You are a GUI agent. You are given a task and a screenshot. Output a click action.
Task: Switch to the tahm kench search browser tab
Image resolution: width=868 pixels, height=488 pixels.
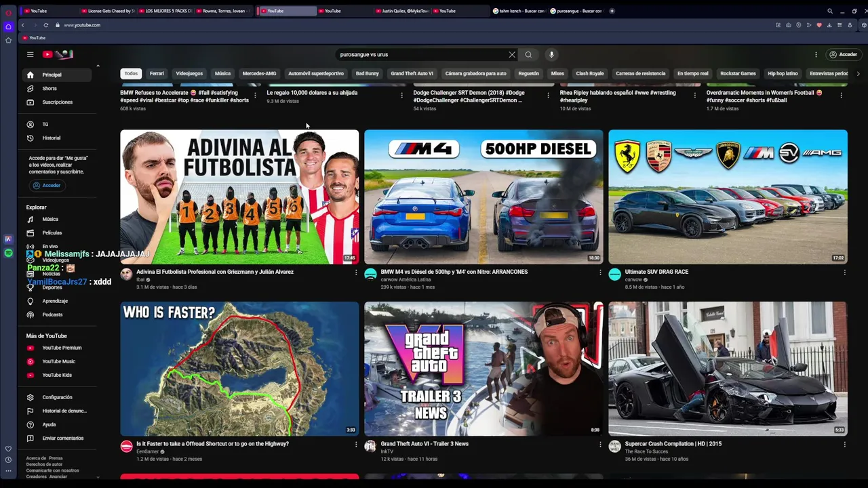[519, 11]
